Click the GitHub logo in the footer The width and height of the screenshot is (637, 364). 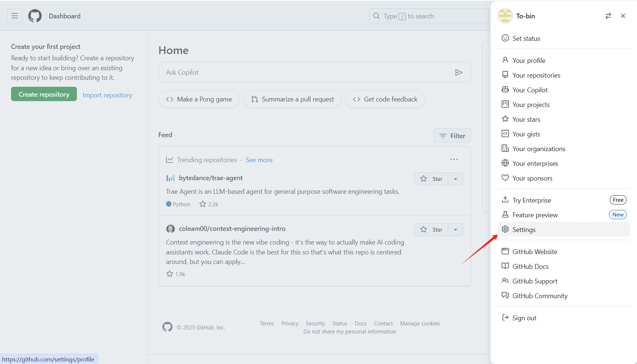(167, 327)
